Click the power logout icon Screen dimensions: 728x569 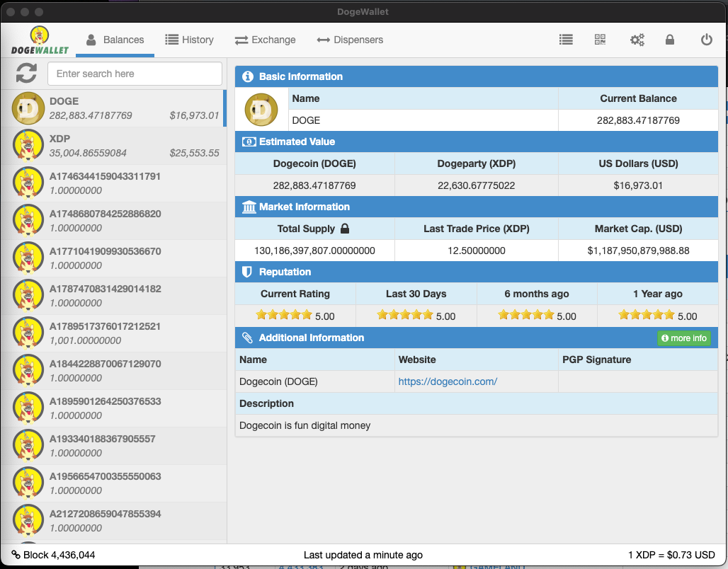pyautogui.click(x=706, y=40)
